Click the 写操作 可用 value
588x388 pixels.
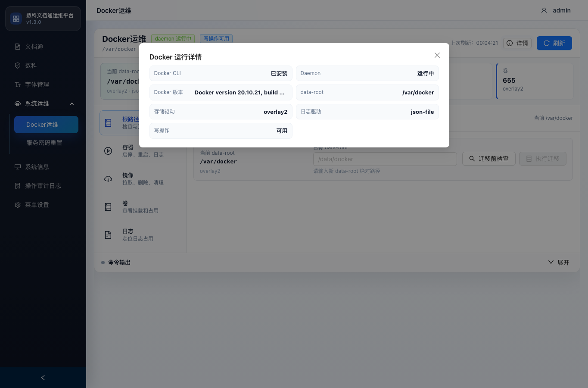282,131
